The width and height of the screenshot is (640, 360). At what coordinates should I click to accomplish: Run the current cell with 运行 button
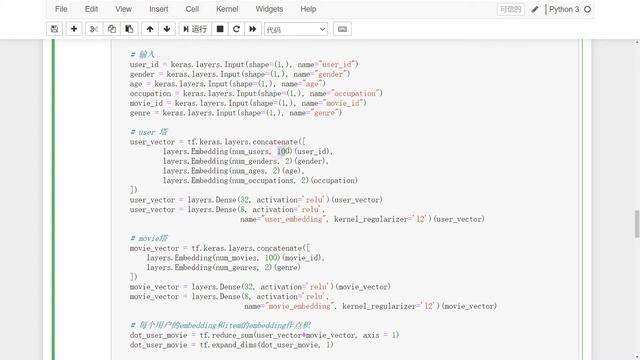(x=195, y=29)
